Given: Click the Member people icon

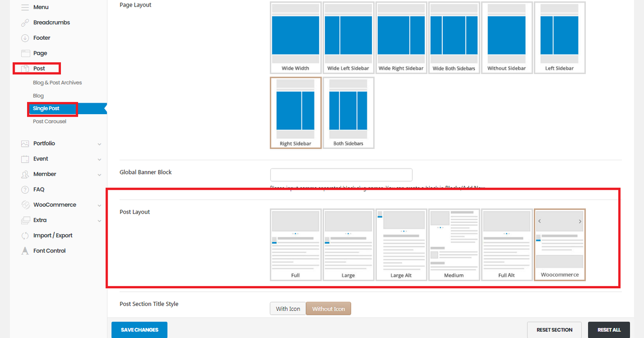Looking at the screenshot, I should [x=25, y=175].
